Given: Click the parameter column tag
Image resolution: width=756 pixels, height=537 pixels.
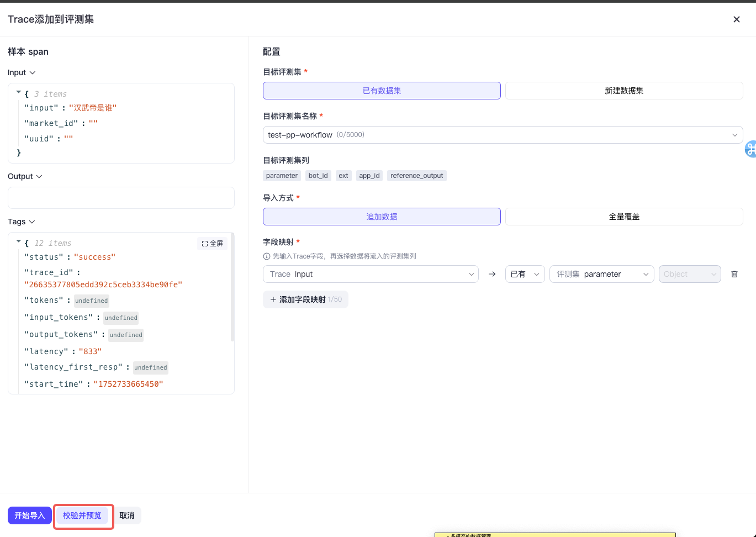Looking at the screenshot, I should pyautogui.click(x=282, y=176).
